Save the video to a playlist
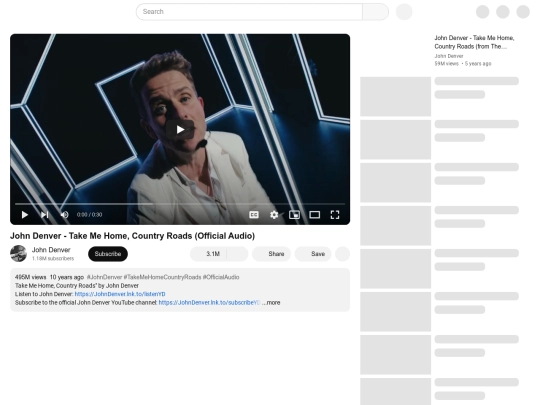540x405 pixels. click(313, 254)
